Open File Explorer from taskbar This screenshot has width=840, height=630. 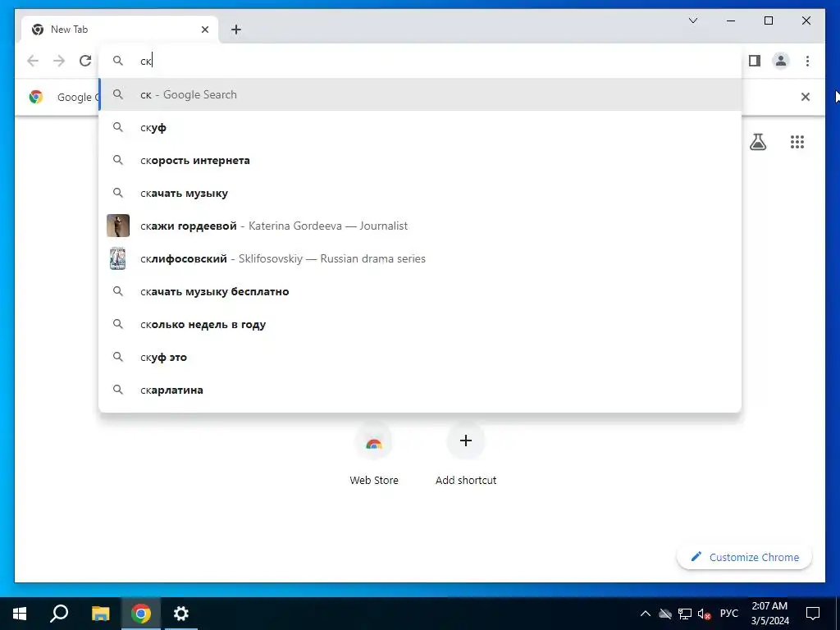(100, 614)
